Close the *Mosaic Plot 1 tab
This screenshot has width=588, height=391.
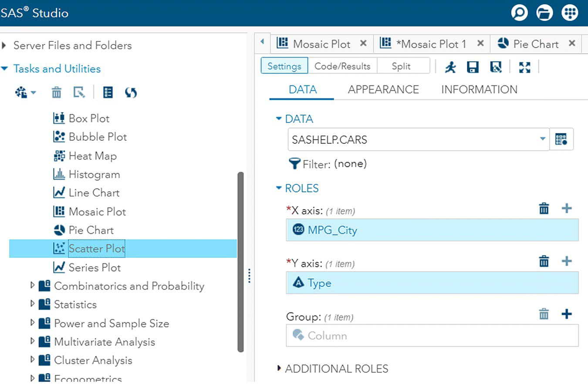(480, 43)
